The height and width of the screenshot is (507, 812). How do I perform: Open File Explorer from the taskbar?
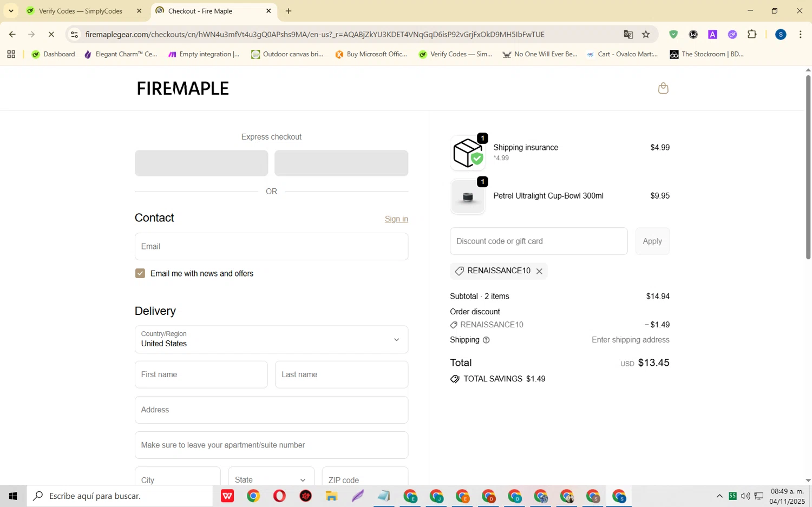(331, 496)
